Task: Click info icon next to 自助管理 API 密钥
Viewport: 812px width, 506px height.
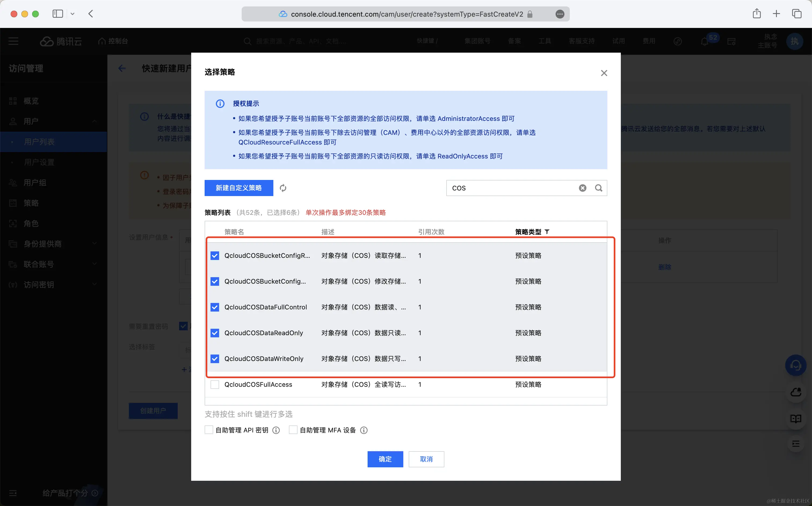Action: [276, 430]
